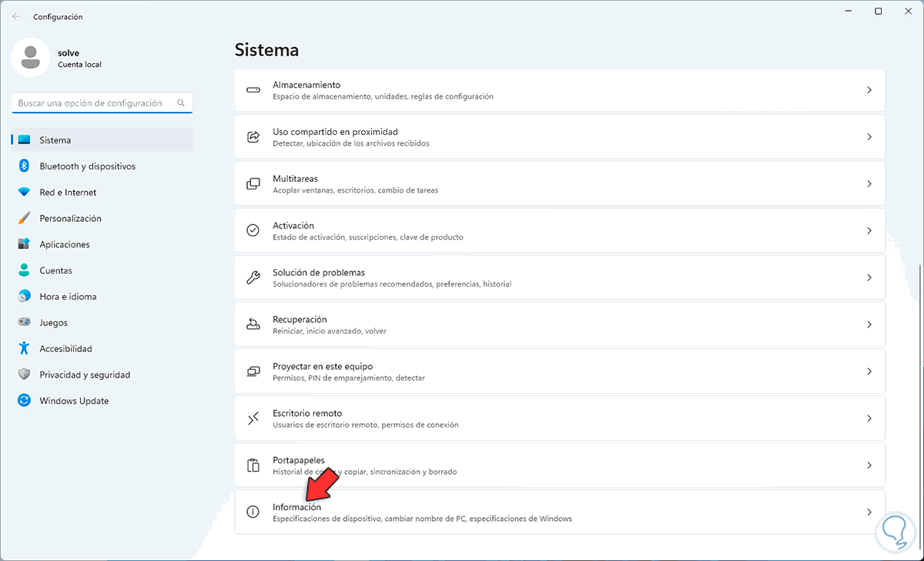Click the Windows Update sync icon
Viewport: 924px width, 561px height.
point(24,401)
